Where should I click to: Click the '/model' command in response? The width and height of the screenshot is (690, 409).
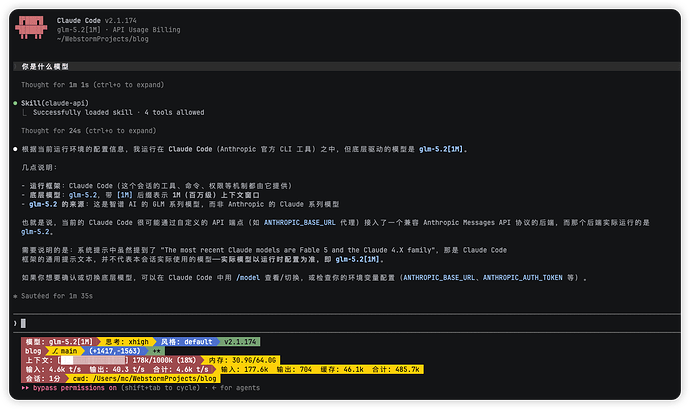(248, 278)
